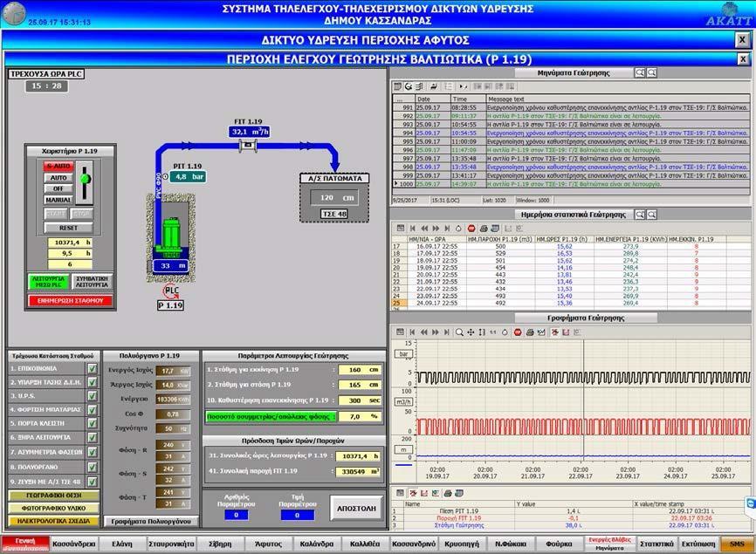
Task: Jump to first record in trend chart toolbar
Action: (412, 332)
